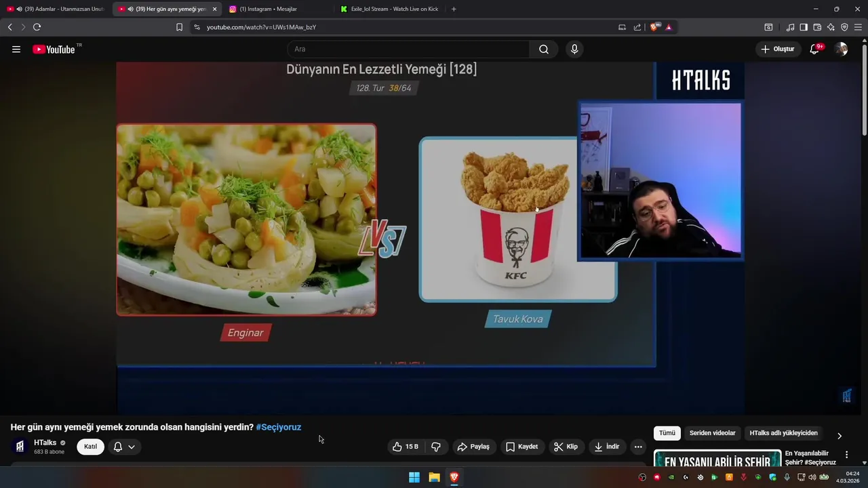Open the Brave playlist music icon
This screenshot has height=488, width=868.
click(x=790, y=27)
